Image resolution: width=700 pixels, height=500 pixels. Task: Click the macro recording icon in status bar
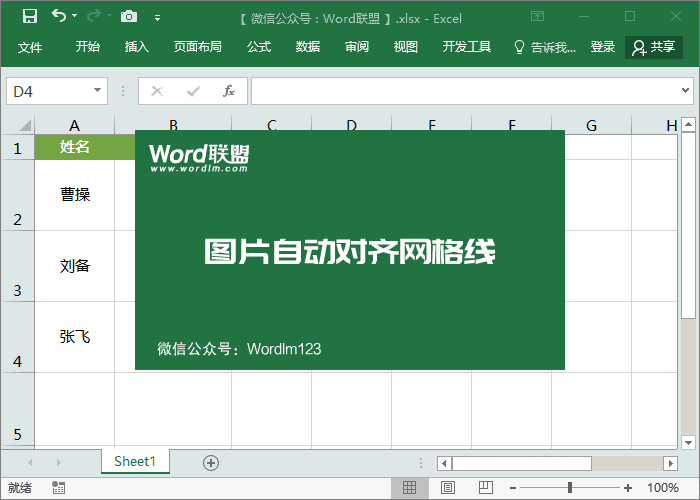[x=59, y=488]
